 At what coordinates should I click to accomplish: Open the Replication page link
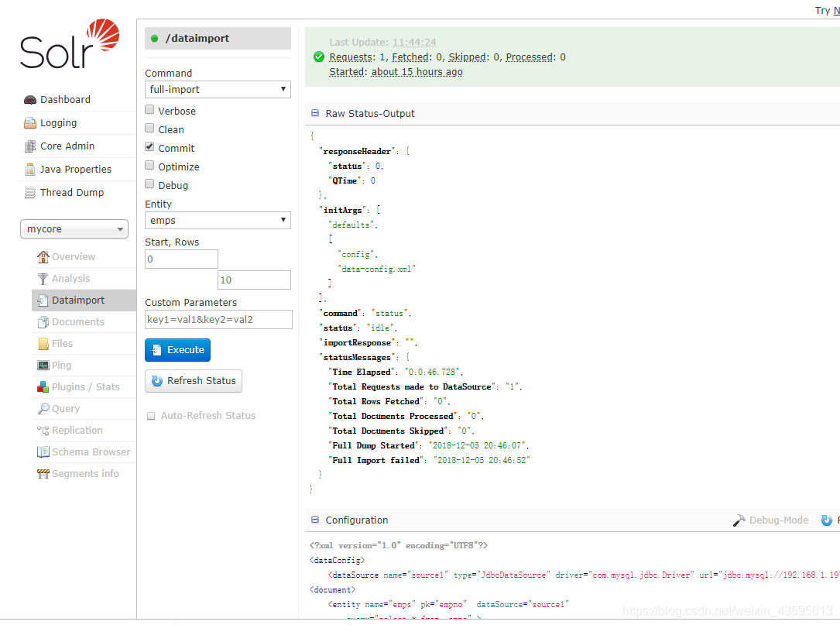click(77, 431)
